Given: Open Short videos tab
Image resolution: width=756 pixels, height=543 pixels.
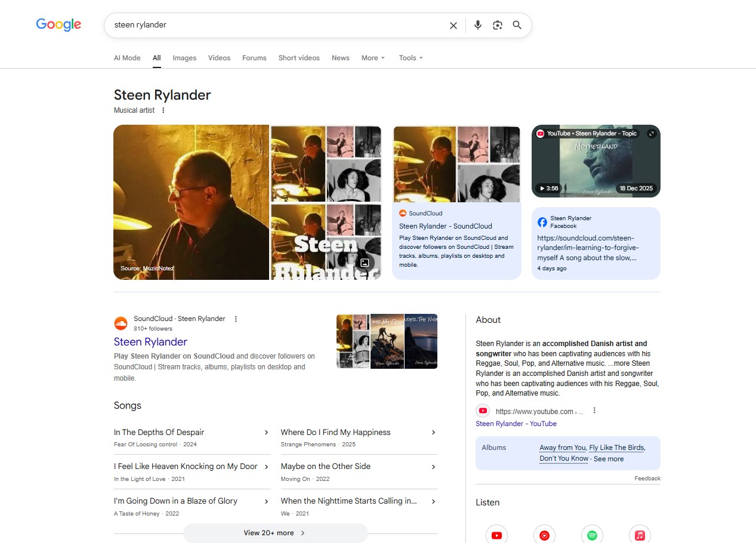Looking at the screenshot, I should coord(299,58).
